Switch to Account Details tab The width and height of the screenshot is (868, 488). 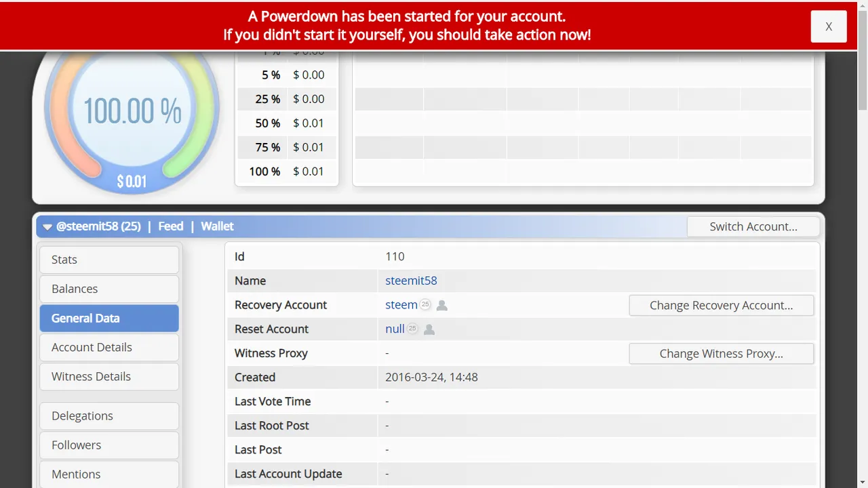[109, 347]
